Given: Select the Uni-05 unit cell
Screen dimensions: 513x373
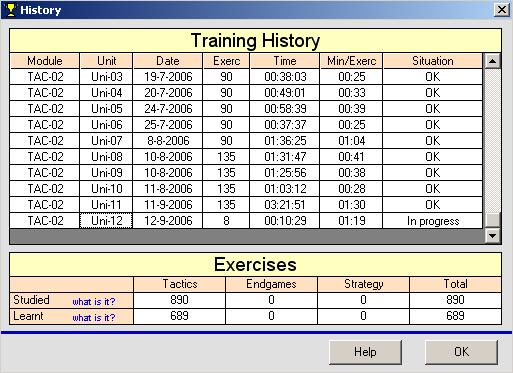Looking at the screenshot, I should (x=107, y=109).
